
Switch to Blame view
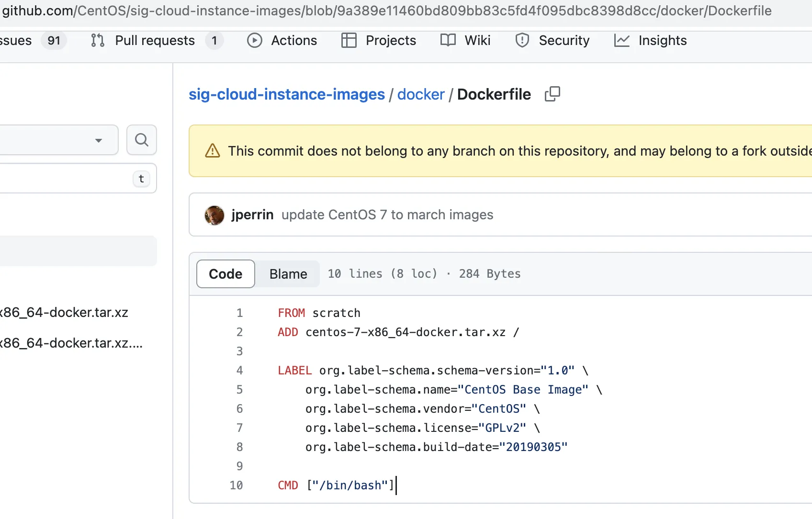click(x=288, y=274)
